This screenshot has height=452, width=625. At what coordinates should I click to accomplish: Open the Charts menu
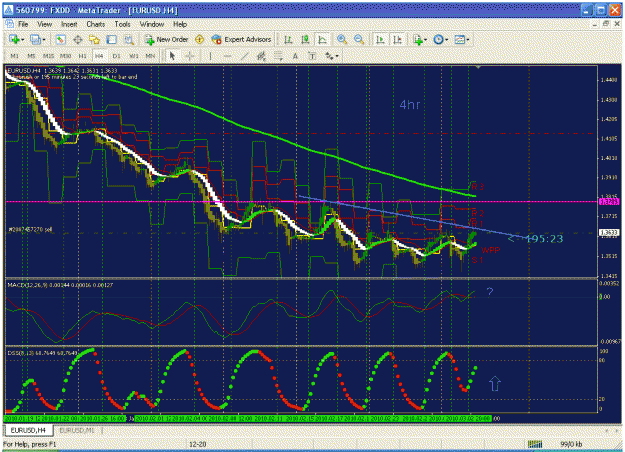pyautogui.click(x=96, y=24)
